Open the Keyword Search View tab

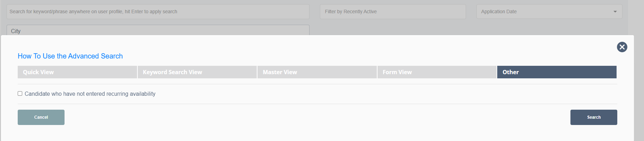tap(197, 72)
